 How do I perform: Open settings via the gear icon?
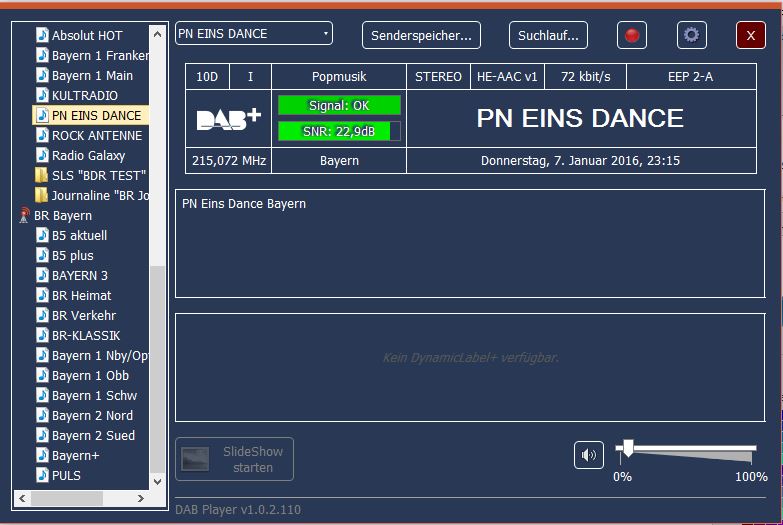(692, 36)
